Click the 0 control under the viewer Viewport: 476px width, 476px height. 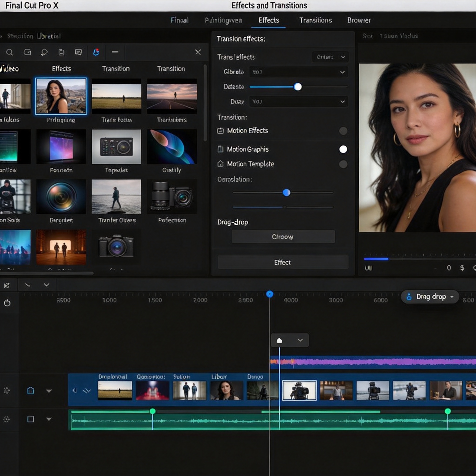tap(449, 268)
